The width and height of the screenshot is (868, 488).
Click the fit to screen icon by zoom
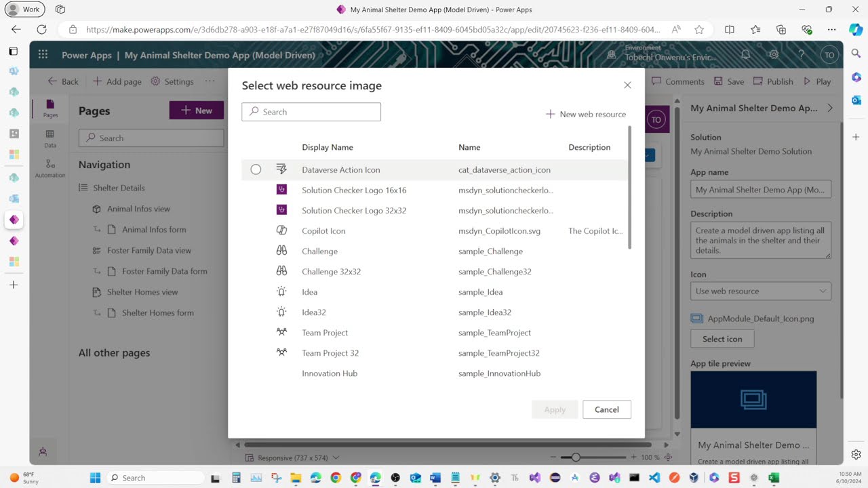(x=668, y=457)
